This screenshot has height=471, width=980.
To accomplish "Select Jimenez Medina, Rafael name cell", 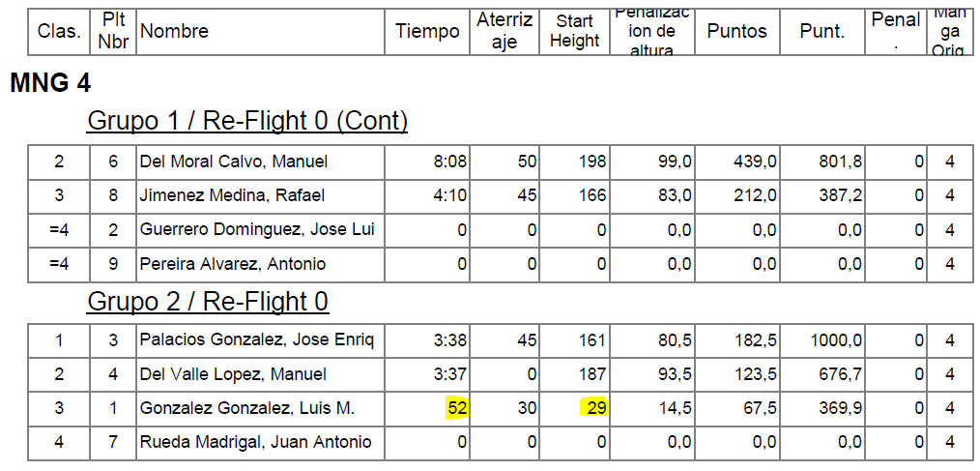I will (x=232, y=195).
